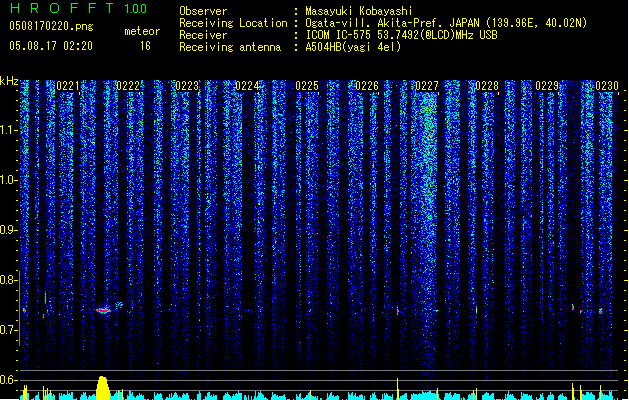Screen dimensions: 629x400
Task: Click the 0227 time marker
Action: tap(427, 86)
